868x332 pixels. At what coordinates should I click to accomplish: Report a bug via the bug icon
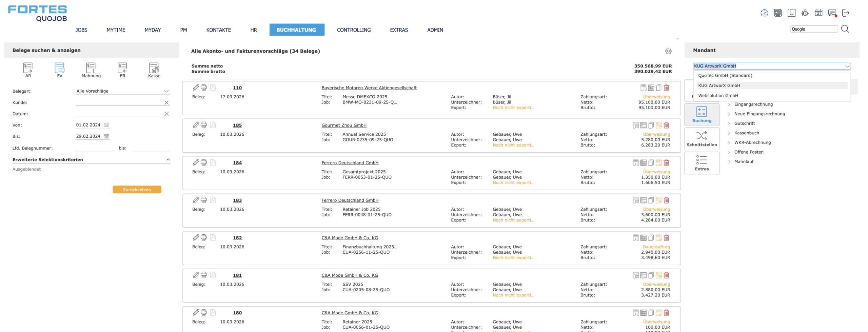[805, 13]
